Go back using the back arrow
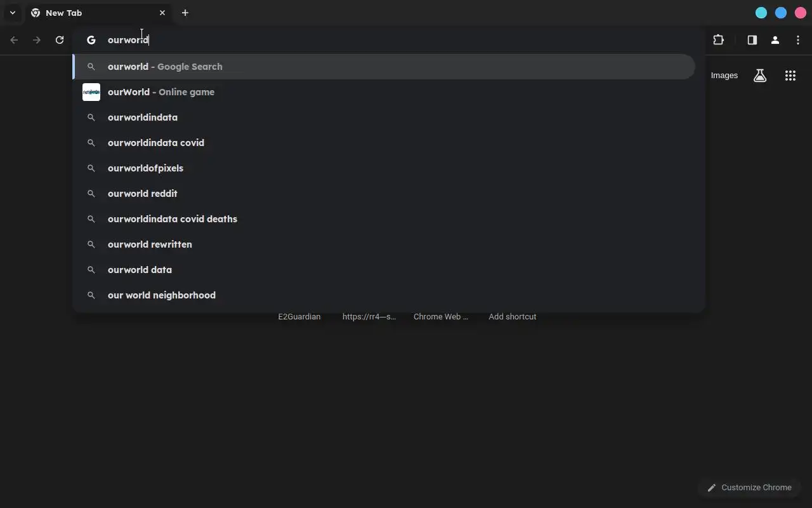 click(14, 40)
